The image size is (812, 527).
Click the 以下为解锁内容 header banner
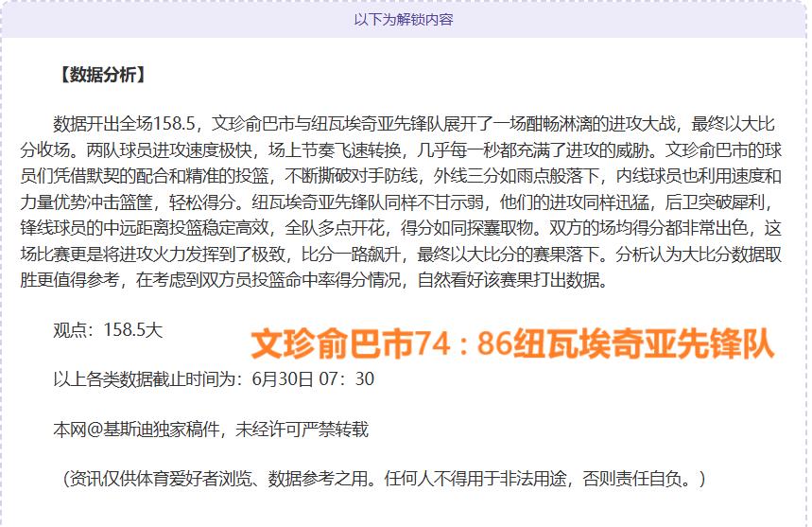(404, 20)
